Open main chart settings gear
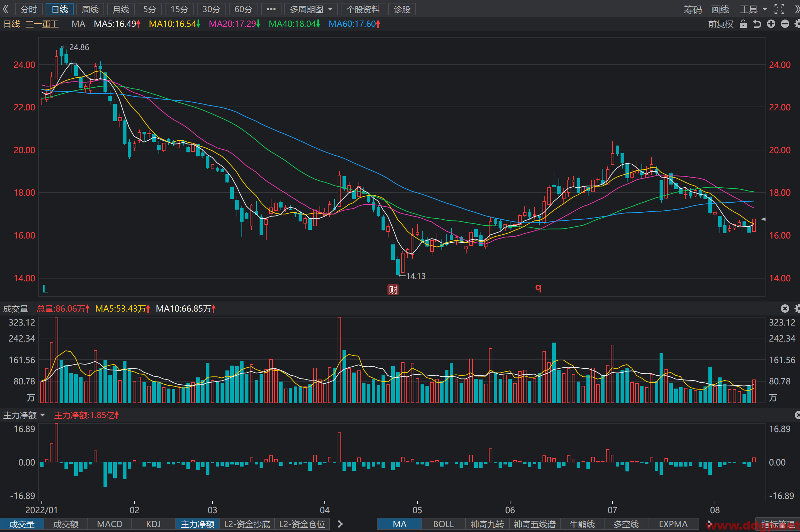Viewport: 800px width, 532px height. click(797, 24)
